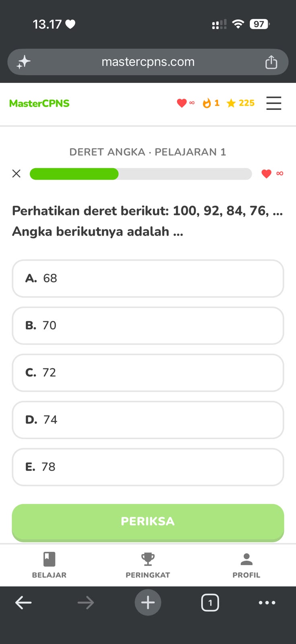
Task: Select answer option A. 68
Action: [148, 279]
